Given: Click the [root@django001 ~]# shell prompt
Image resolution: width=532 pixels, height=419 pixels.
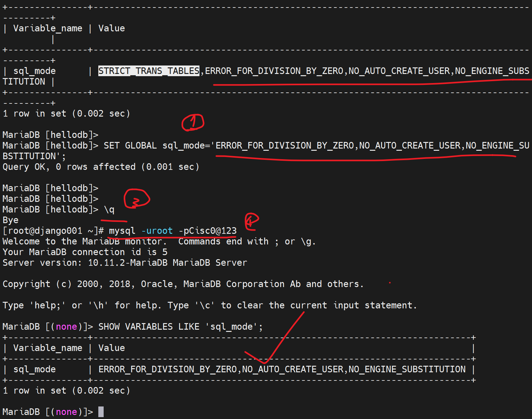Looking at the screenshot, I should 53,231.
